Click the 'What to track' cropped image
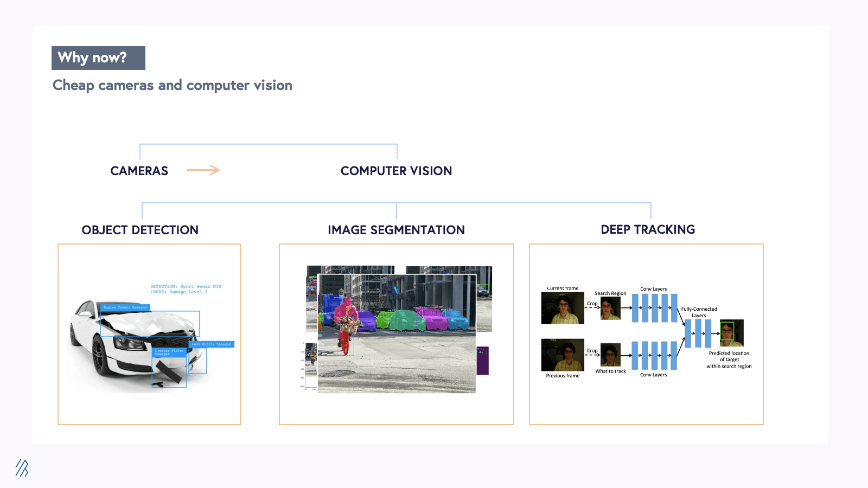The height and width of the screenshot is (488, 868). [x=610, y=355]
